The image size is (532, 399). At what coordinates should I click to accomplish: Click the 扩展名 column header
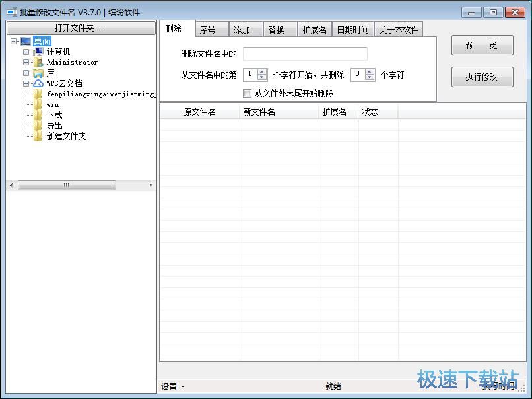point(339,112)
